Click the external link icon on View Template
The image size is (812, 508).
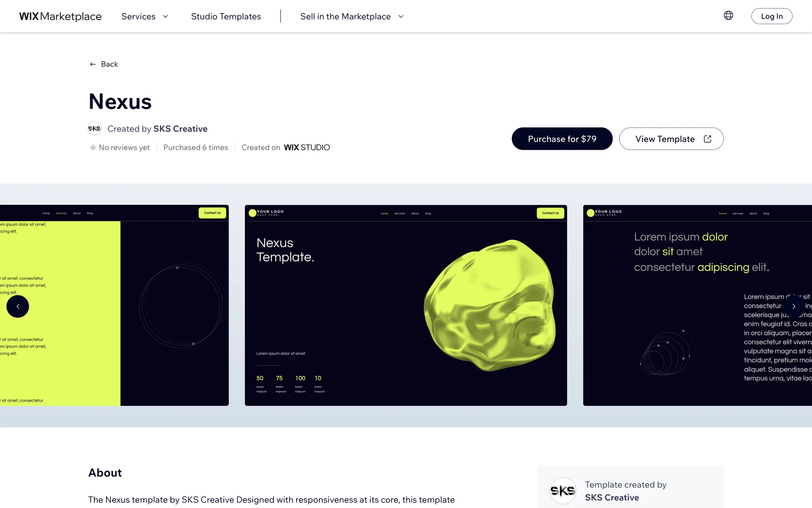[x=708, y=139]
